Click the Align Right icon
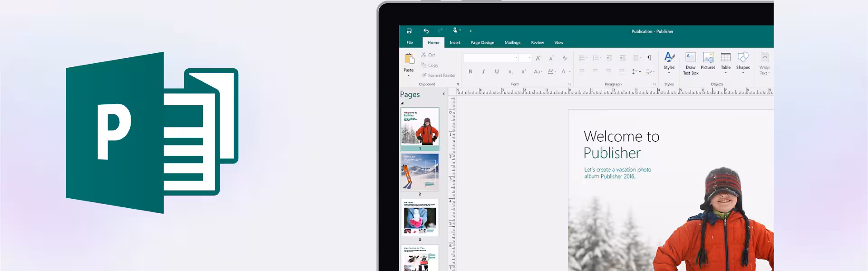The image size is (868, 271). [x=609, y=71]
